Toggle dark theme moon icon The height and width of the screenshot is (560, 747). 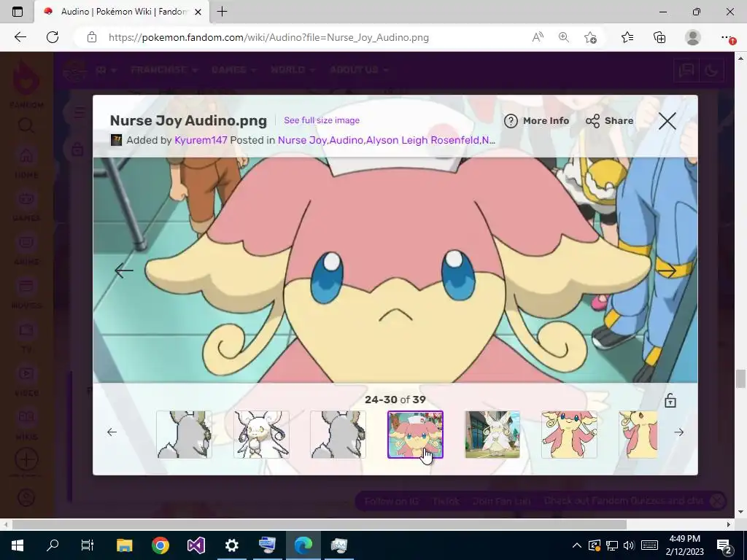pyautogui.click(x=711, y=71)
